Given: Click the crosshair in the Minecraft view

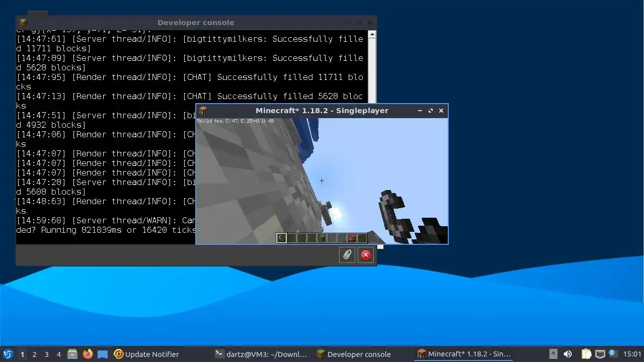Looking at the screenshot, I should point(321,180).
